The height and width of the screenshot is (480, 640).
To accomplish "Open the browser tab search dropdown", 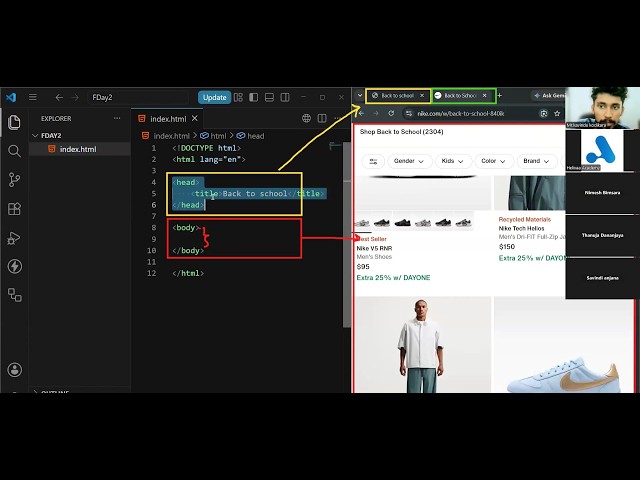I will [x=360, y=96].
